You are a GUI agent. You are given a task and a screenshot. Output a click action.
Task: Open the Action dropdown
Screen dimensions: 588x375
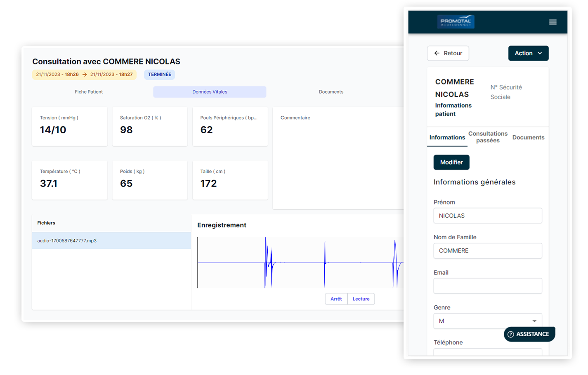click(528, 53)
